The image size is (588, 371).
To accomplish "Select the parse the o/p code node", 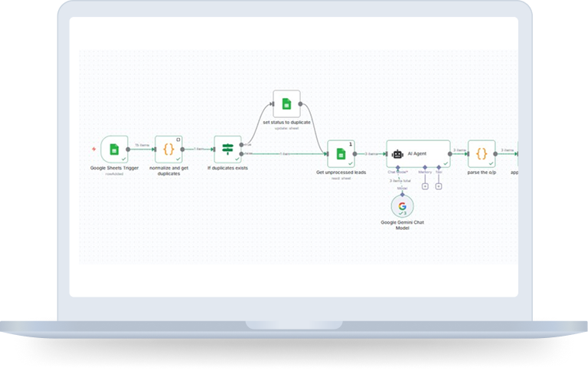I will [482, 153].
